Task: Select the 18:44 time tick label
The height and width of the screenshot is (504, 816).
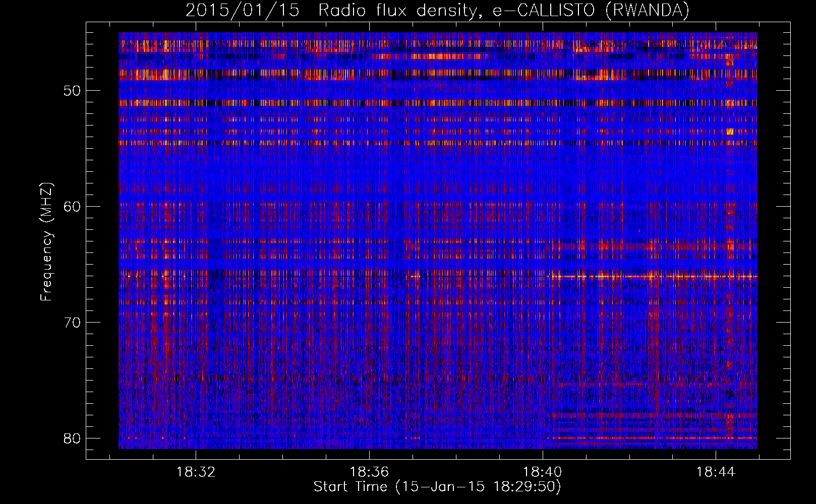Action: click(716, 472)
